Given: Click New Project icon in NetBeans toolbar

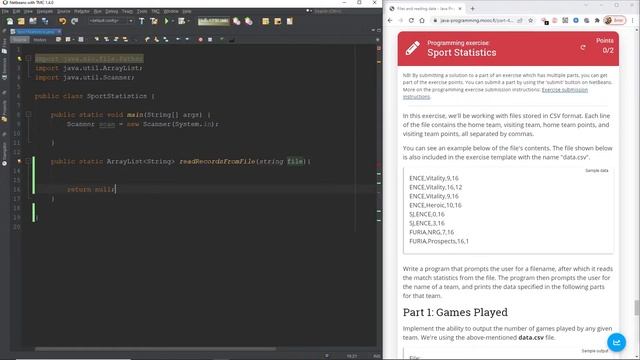Looking at the screenshot, I should (x=21, y=21).
